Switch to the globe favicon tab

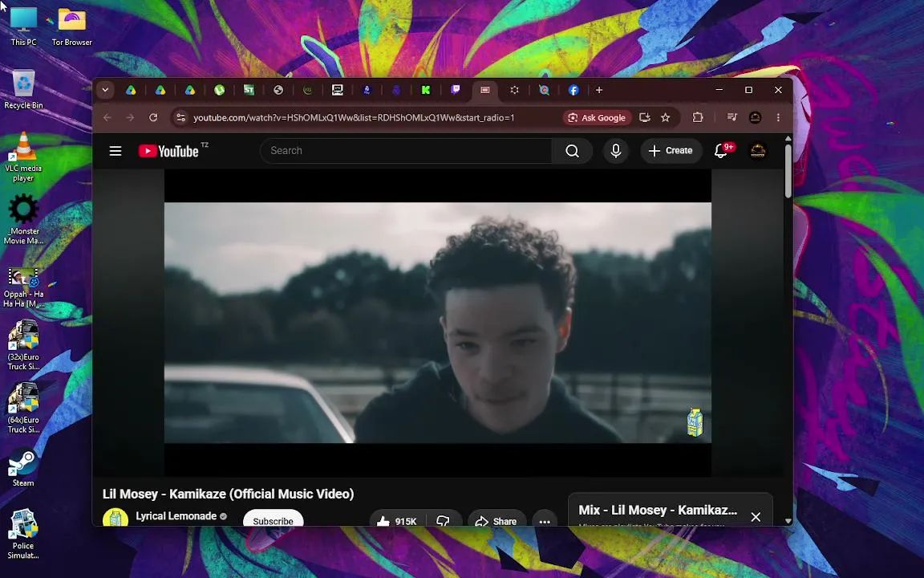click(278, 90)
